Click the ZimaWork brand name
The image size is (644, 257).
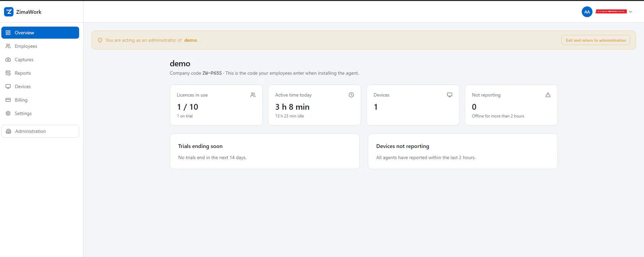point(29,12)
